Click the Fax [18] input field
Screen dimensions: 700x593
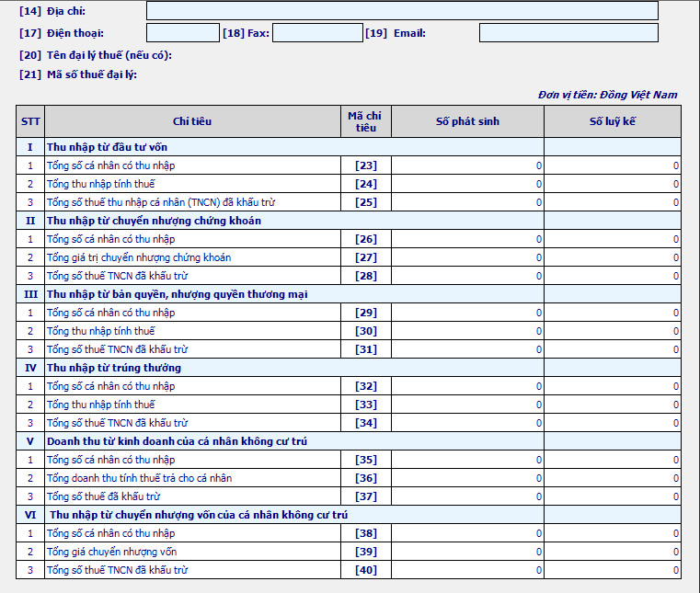[x=317, y=33]
